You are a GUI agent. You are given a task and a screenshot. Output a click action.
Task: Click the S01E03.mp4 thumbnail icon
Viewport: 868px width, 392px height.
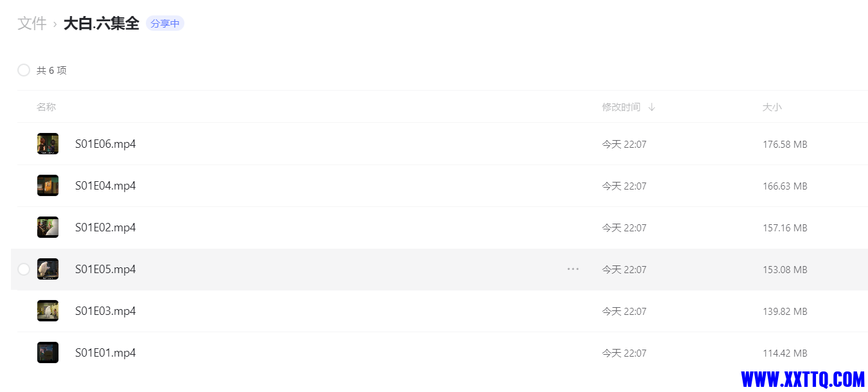(x=48, y=311)
